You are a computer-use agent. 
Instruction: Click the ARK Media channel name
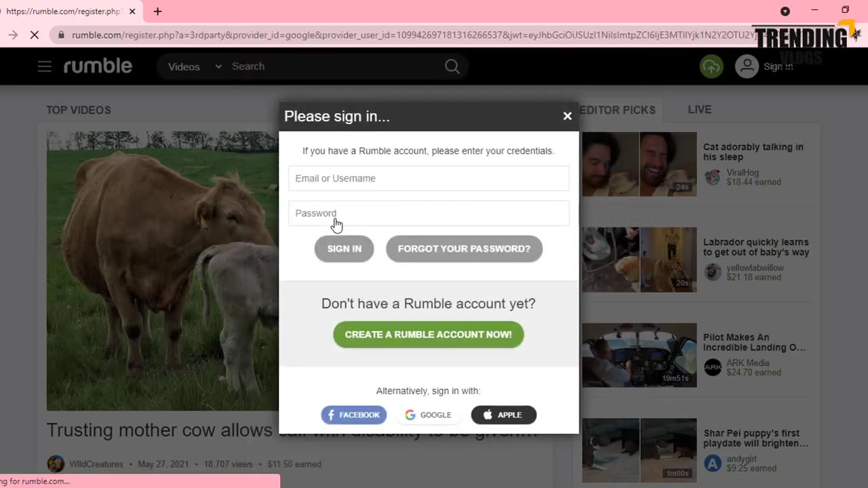747,363
